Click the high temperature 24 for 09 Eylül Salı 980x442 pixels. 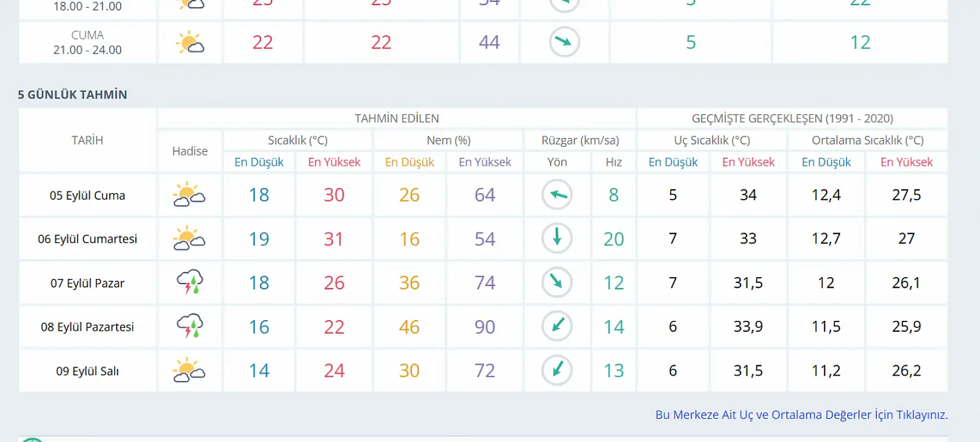click(334, 370)
